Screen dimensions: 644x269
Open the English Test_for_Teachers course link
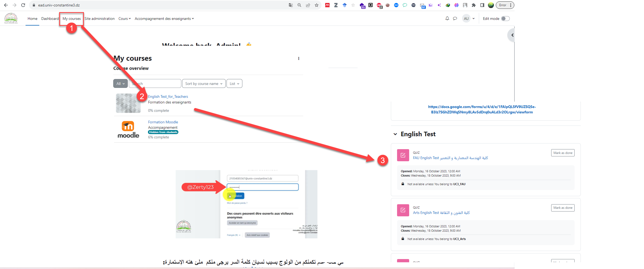[x=168, y=96]
